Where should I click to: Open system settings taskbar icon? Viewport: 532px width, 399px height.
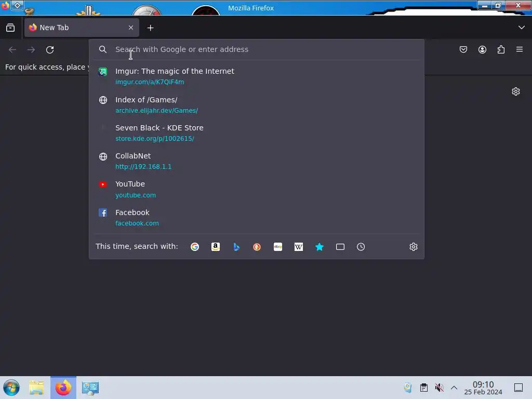(90, 388)
